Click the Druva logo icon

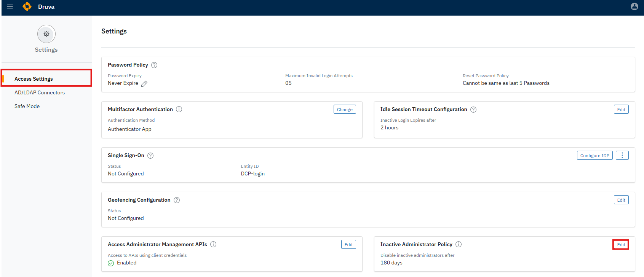pyautogui.click(x=27, y=6)
